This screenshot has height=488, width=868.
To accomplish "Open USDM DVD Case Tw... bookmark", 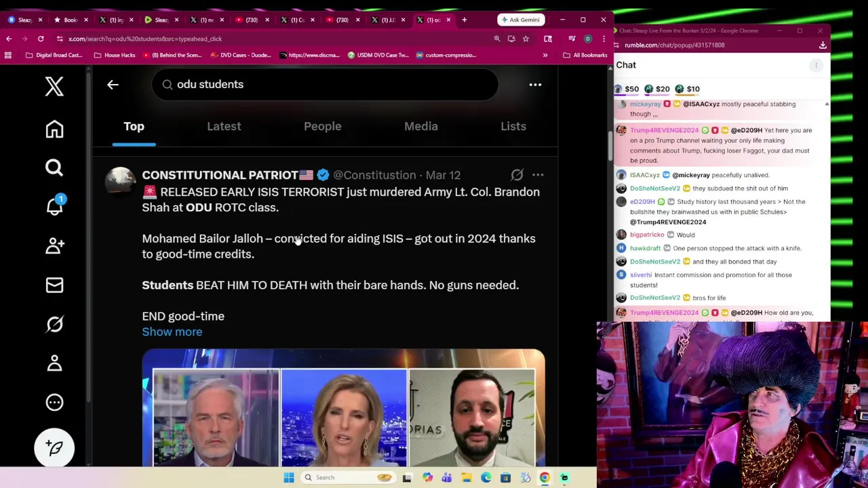I will point(378,55).
